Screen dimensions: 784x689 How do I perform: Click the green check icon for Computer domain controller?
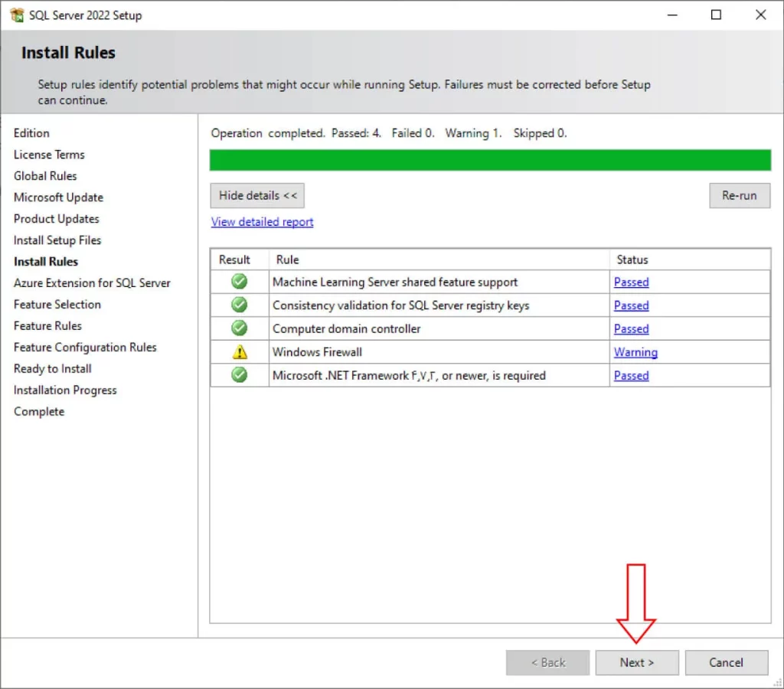point(238,328)
